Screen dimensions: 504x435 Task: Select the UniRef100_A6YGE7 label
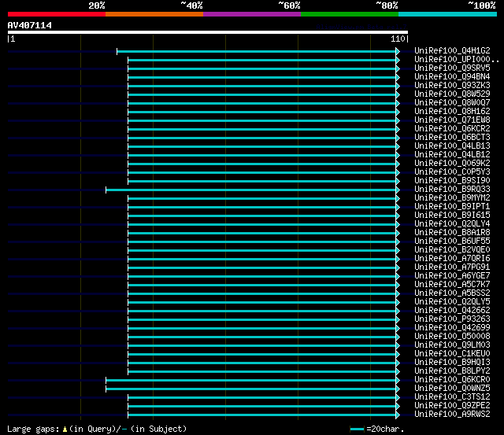pyautogui.click(x=452, y=276)
